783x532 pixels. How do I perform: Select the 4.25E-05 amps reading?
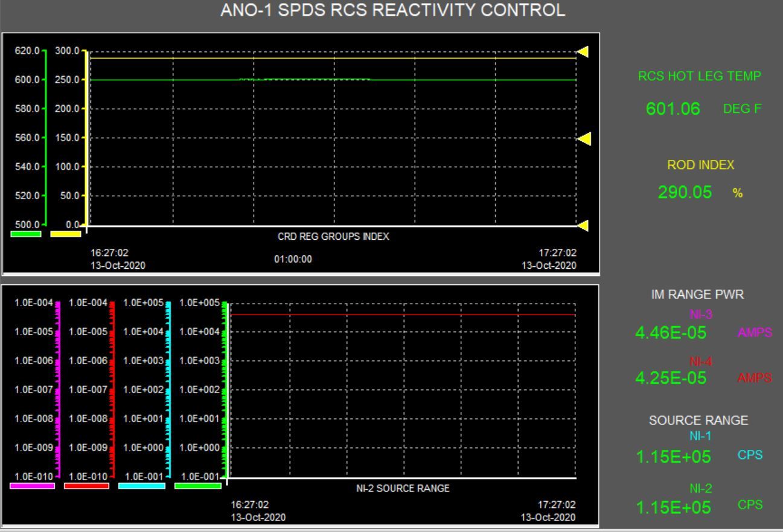coord(671,378)
